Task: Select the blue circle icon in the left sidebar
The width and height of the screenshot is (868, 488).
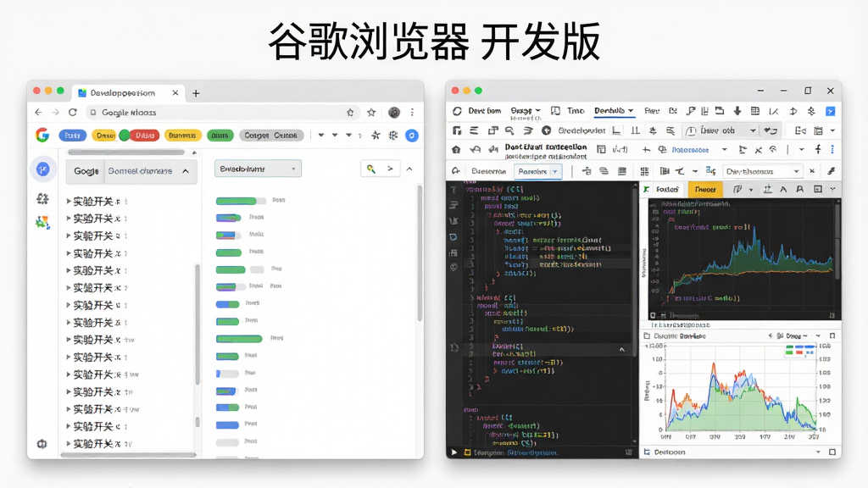Action: [43, 169]
